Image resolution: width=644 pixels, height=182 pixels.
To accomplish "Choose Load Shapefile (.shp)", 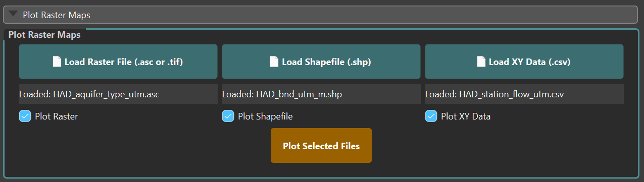I will point(321,62).
